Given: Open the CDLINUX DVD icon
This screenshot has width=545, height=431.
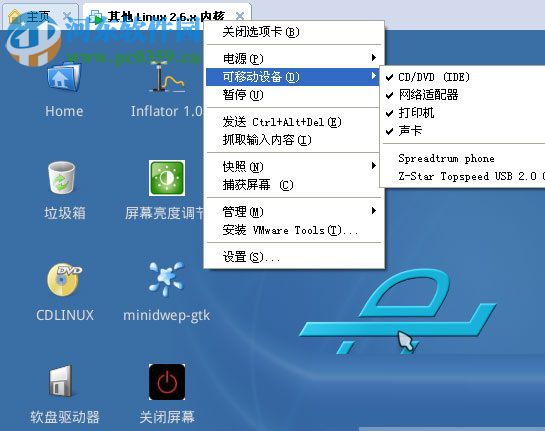Looking at the screenshot, I should point(64,279).
